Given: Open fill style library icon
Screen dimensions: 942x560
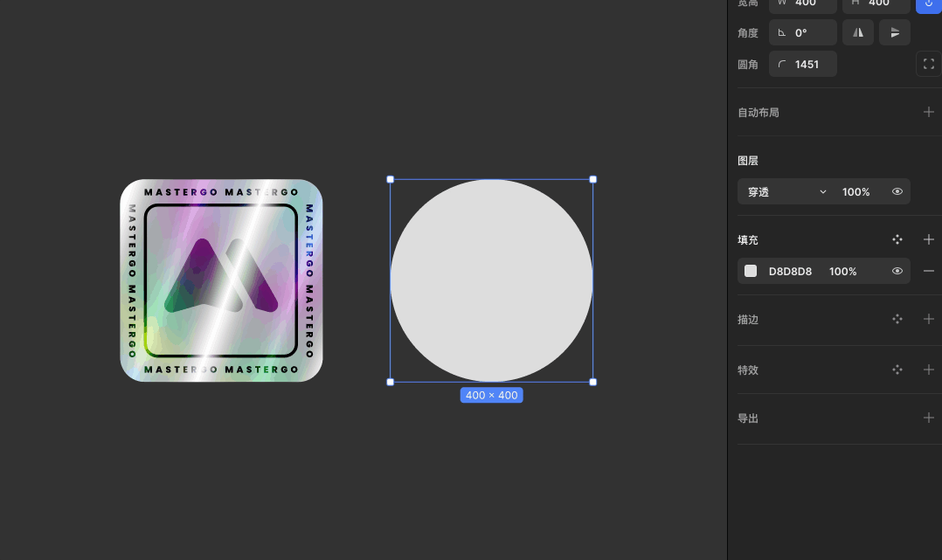Looking at the screenshot, I should coord(897,239).
